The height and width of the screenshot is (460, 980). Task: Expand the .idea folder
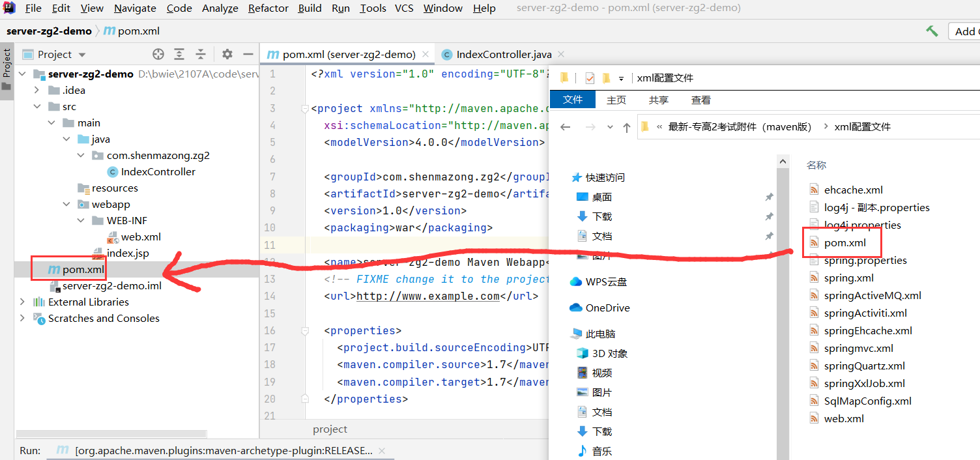pyautogui.click(x=36, y=91)
